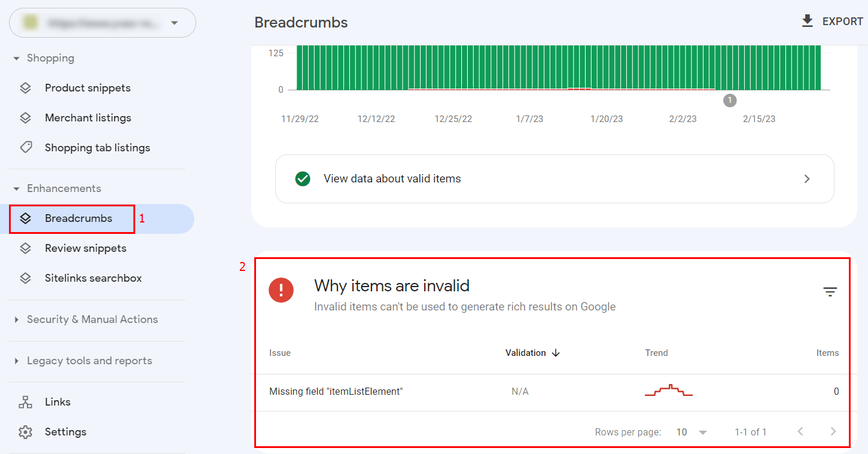The height and width of the screenshot is (454, 868).
Task: Select the Merchant listings enhancement
Action: tap(88, 117)
